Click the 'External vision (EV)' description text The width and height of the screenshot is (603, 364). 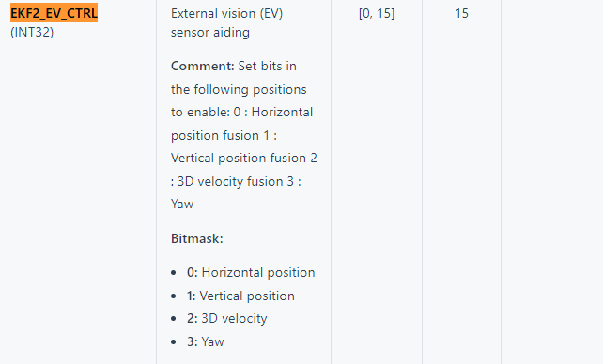point(227,13)
